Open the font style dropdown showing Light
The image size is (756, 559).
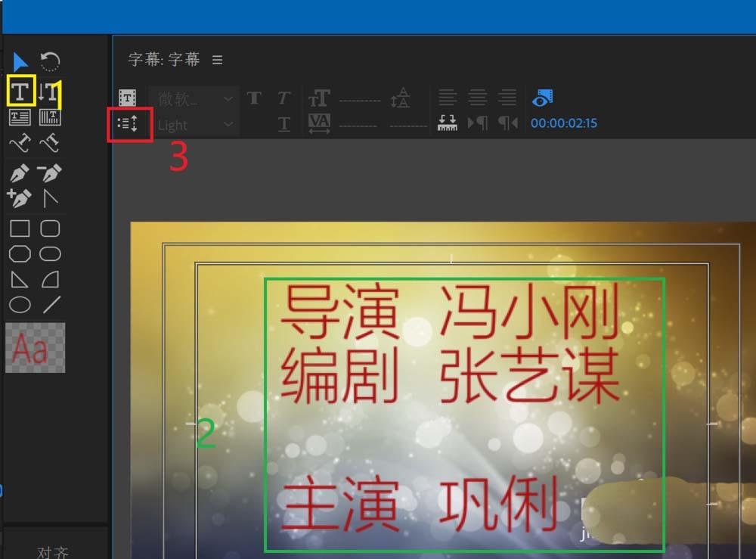click(x=193, y=123)
